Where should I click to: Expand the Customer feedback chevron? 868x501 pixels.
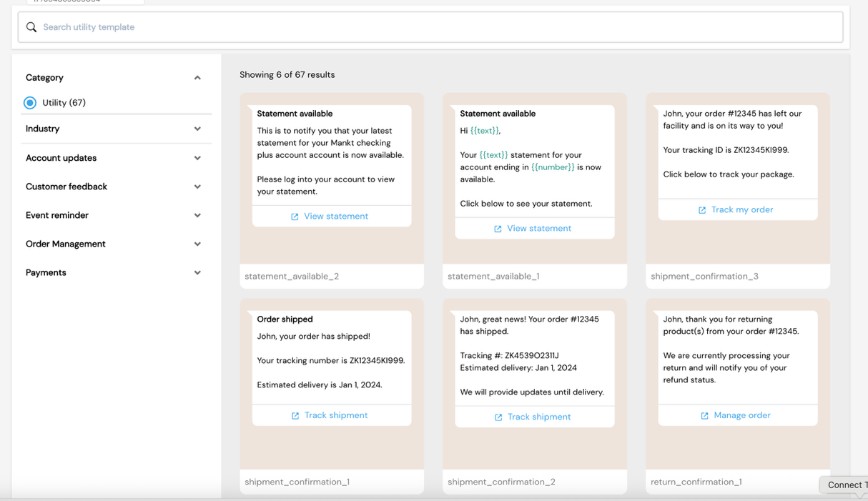[x=197, y=187]
